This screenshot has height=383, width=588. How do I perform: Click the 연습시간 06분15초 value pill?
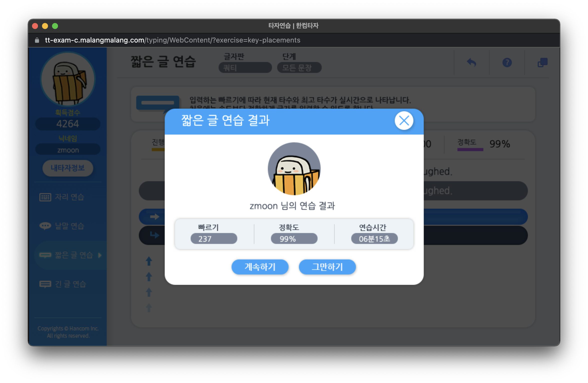[x=374, y=239]
